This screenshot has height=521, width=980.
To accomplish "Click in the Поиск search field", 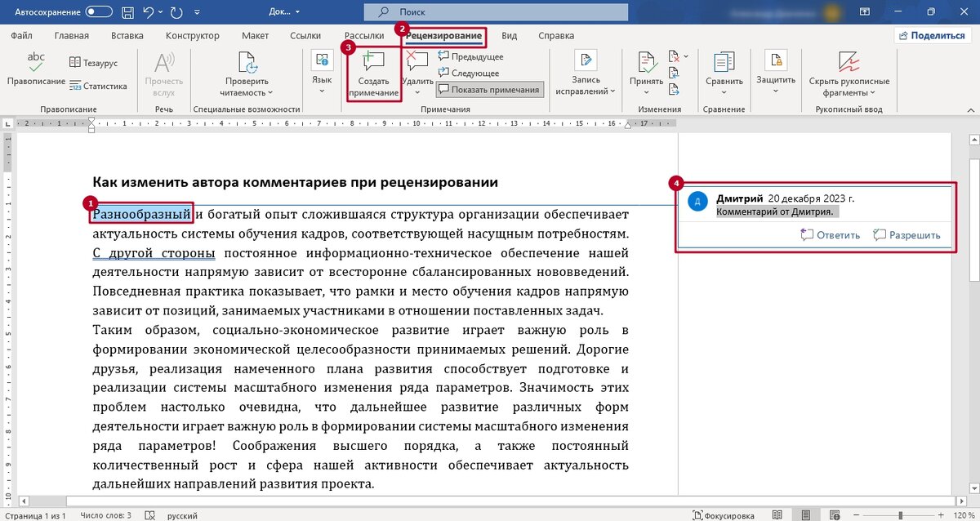I will 496,11.
